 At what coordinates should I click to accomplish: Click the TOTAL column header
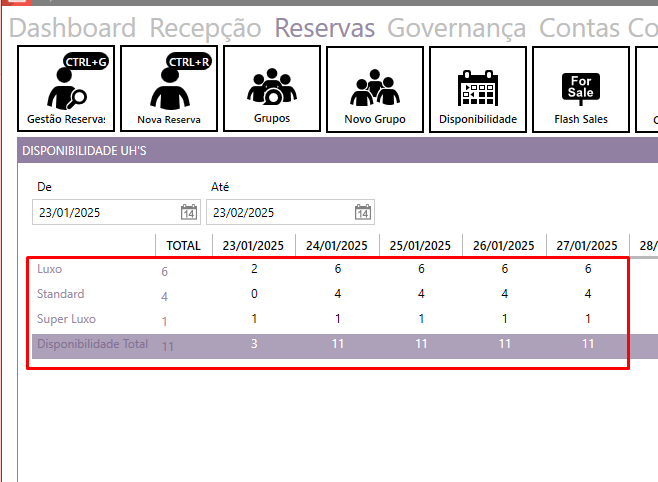click(183, 245)
